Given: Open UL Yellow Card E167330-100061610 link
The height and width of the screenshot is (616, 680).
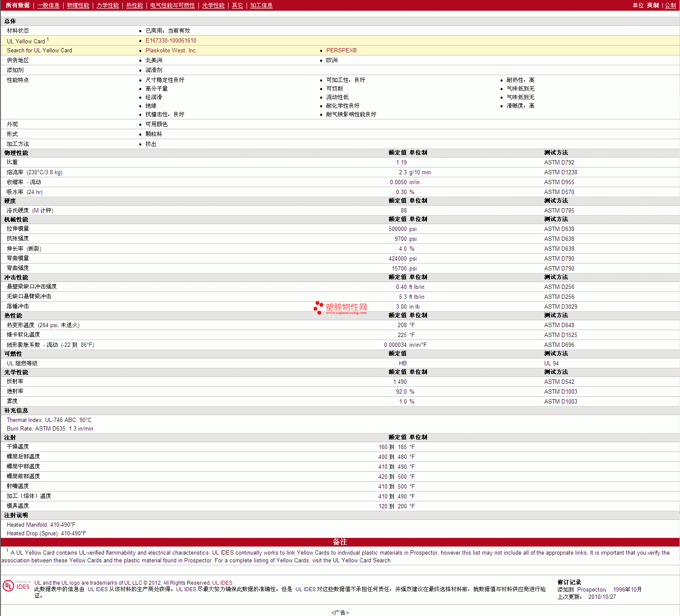Looking at the screenshot, I should [x=171, y=40].
